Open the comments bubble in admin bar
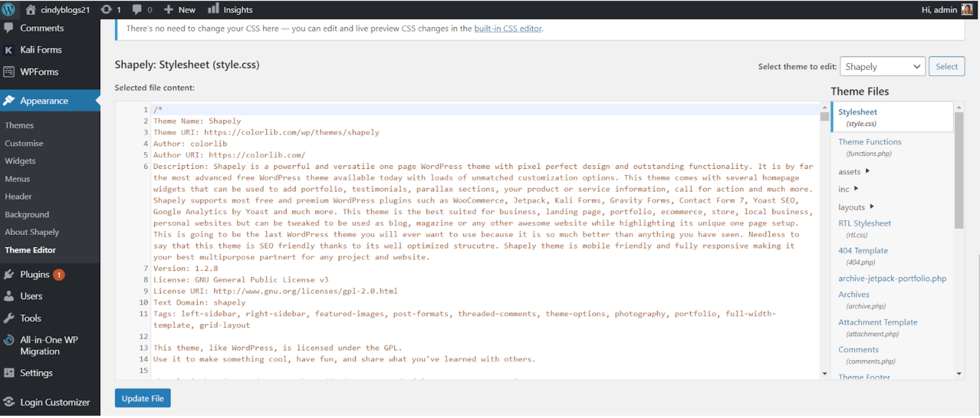The image size is (980, 418). [137, 9]
